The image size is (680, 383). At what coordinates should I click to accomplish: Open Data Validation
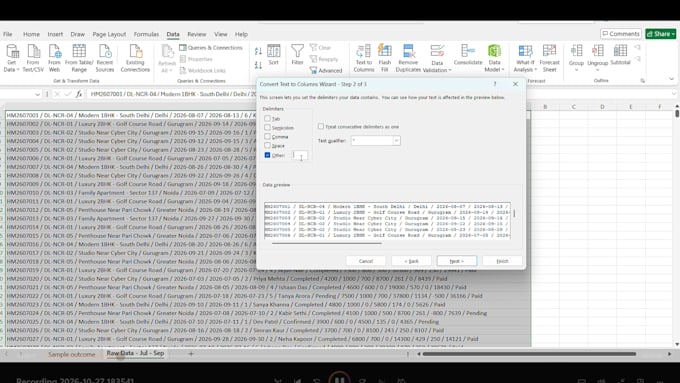click(437, 58)
